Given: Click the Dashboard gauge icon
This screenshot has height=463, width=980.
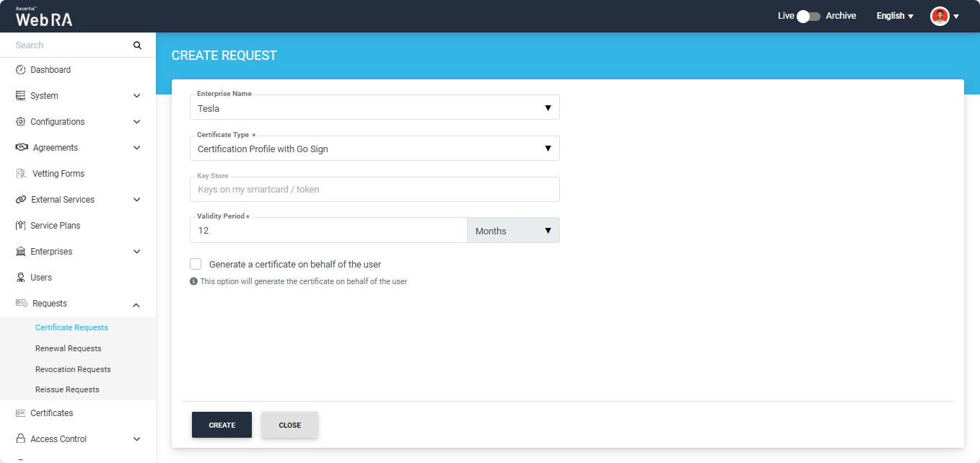Looking at the screenshot, I should pos(20,70).
